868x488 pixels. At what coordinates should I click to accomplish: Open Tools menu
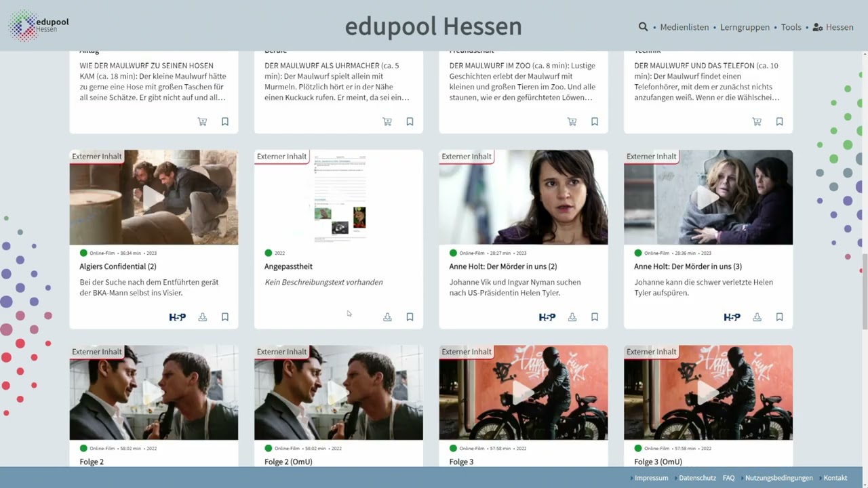click(x=791, y=28)
